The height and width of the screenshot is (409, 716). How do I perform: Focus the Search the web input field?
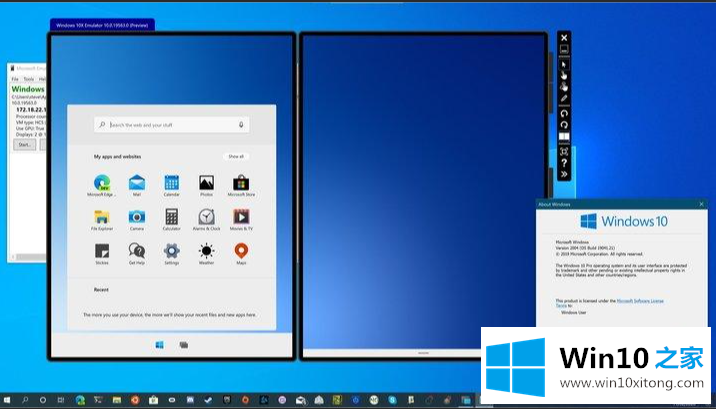pyautogui.click(x=172, y=125)
